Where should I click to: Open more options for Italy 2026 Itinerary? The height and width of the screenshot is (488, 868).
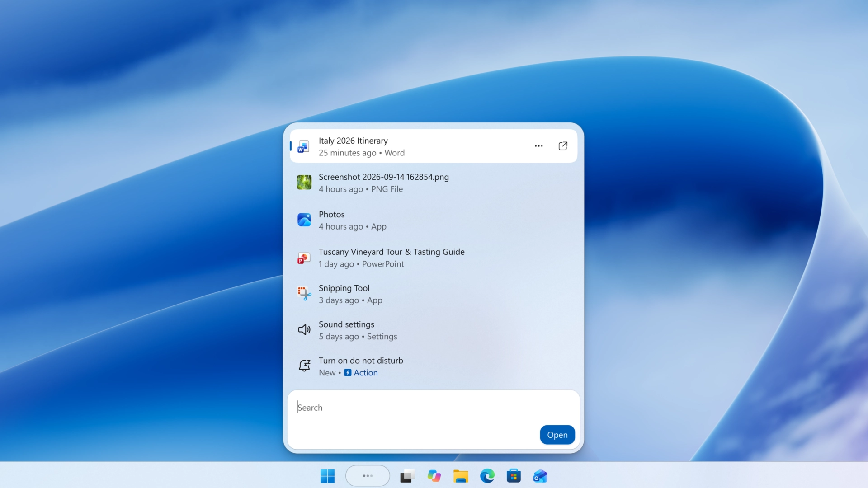(x=538, y=146)
